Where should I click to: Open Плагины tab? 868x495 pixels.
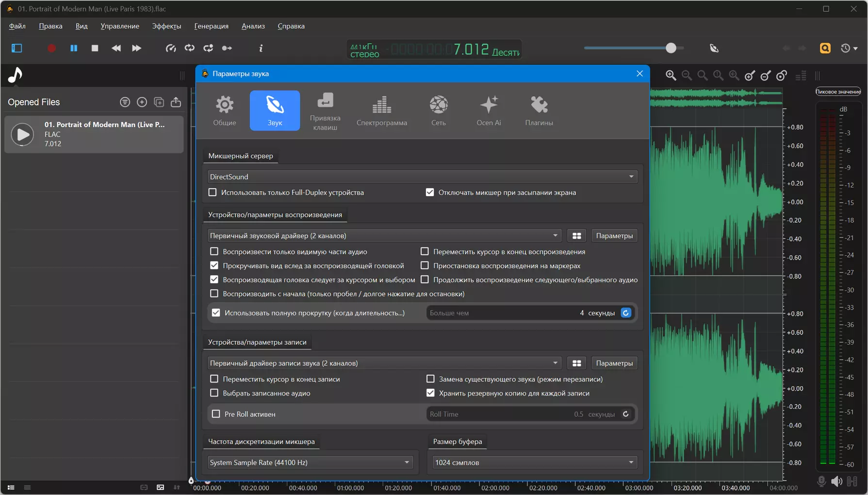(x=539, y=111)
